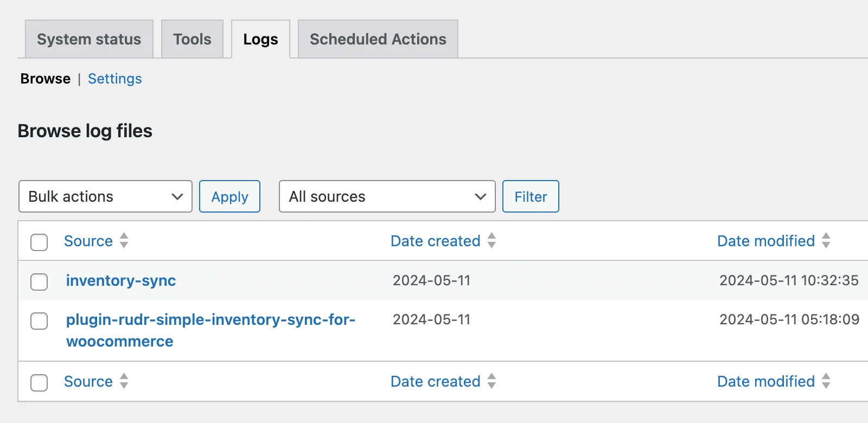The width and height of the screenshot is (868, 423).
Task: Tick the select-all checkbox in table header
Action: (39, 242)
